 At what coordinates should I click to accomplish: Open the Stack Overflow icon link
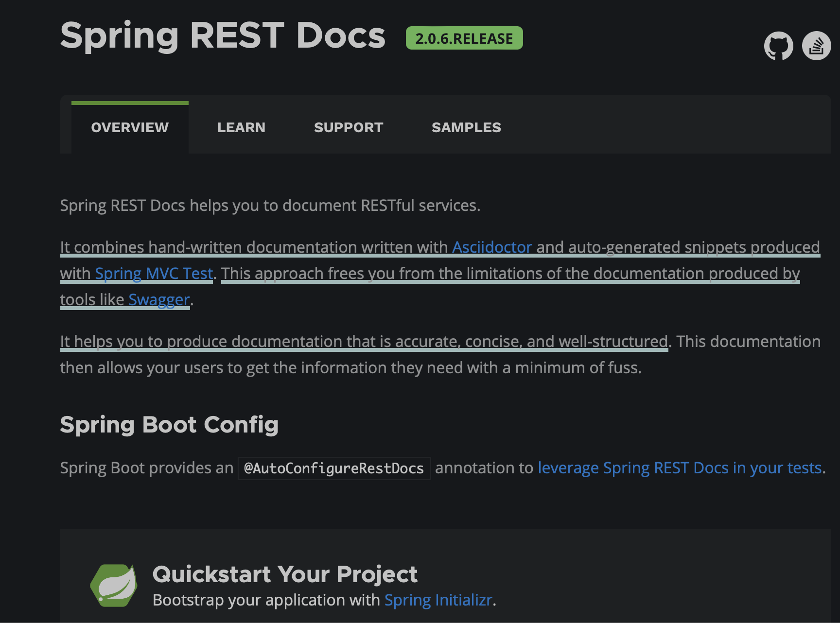pos(816,46)
